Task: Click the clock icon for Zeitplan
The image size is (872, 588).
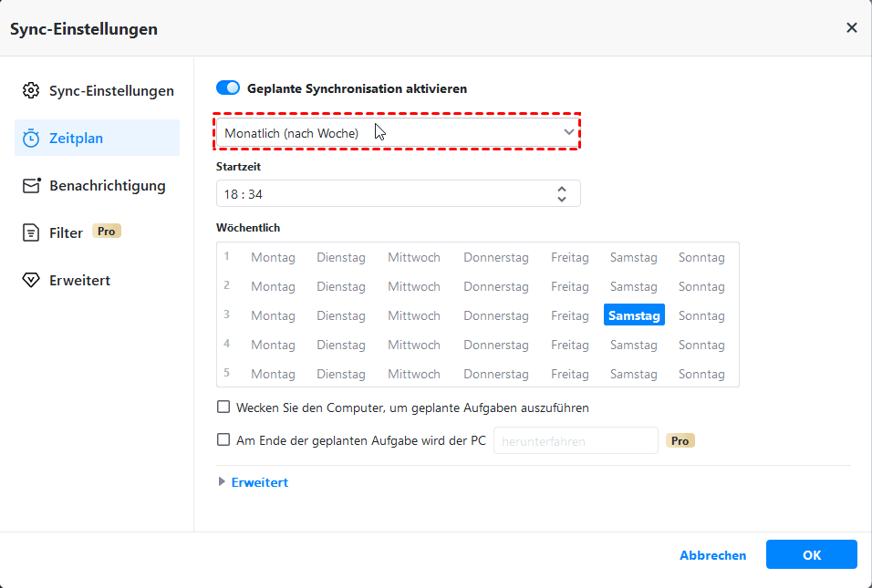Action: click(x=32, y=139)
